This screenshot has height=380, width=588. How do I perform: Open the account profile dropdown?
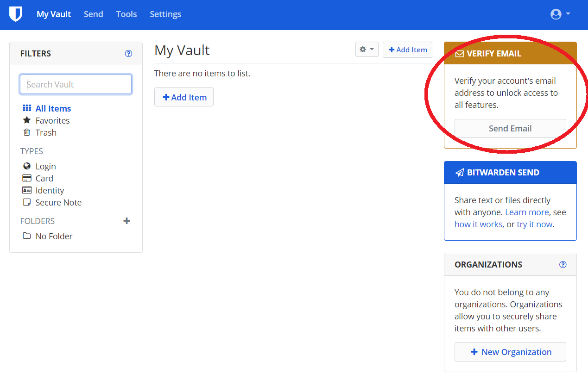point(560,14)
